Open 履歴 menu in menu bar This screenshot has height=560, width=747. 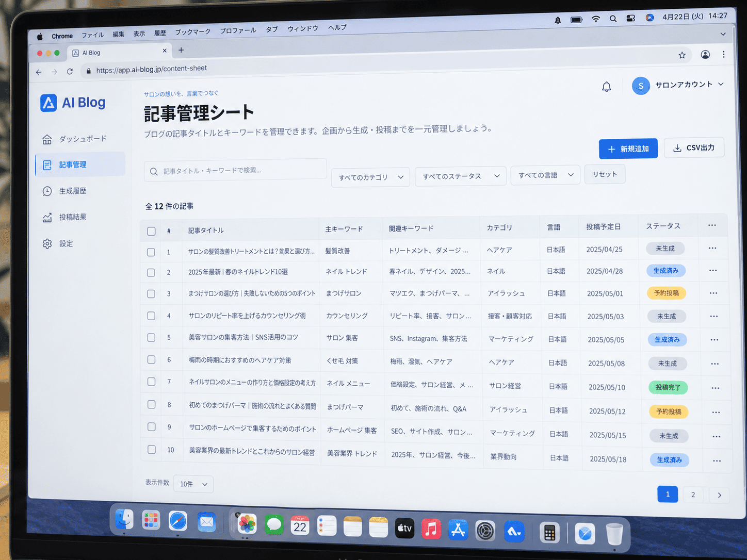pyautogui.click(x=160, y=32)
